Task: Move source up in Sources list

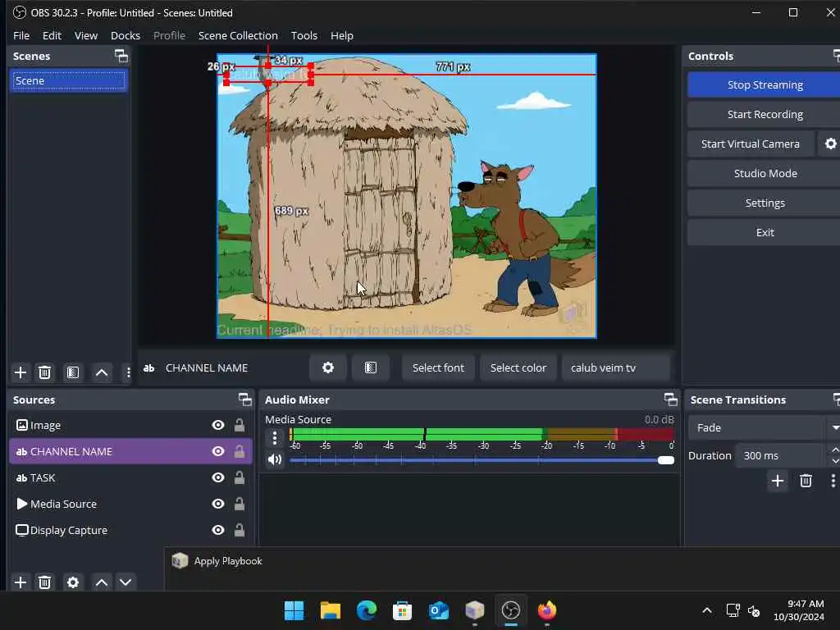Action: pyautogui.click(x=101, y=582)
